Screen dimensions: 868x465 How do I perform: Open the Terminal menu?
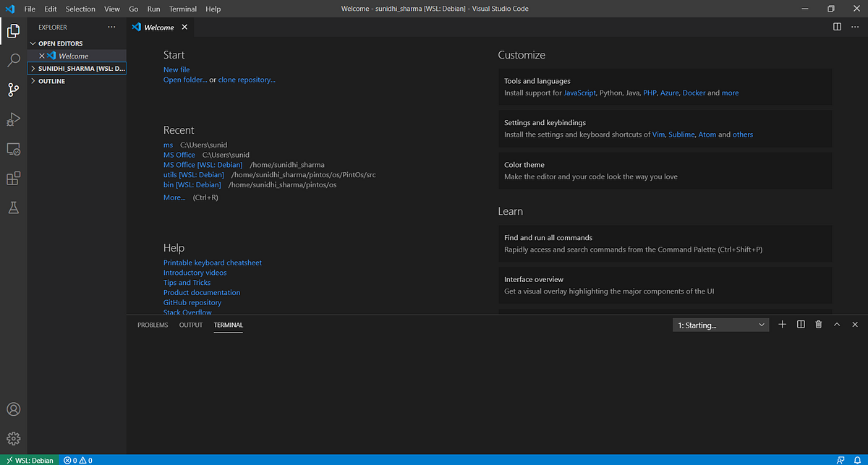182,9
